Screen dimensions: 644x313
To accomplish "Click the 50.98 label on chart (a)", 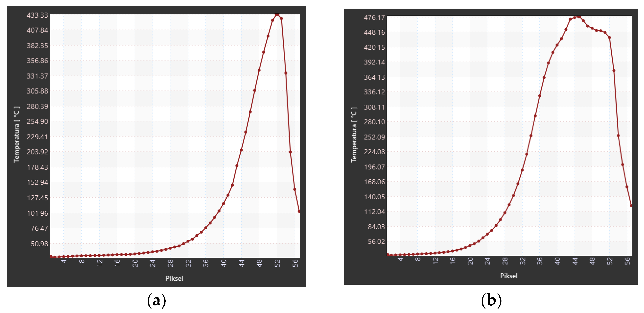I will click(x=39, y=244).
